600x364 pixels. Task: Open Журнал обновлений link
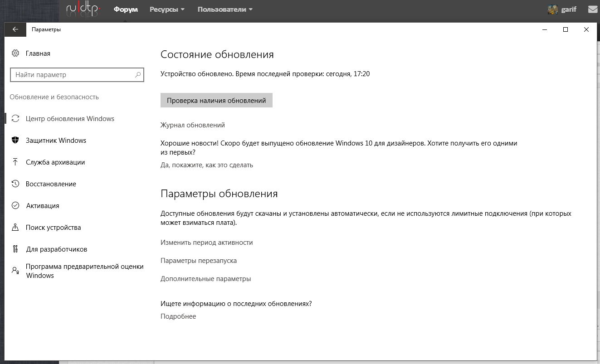[193, 125]
